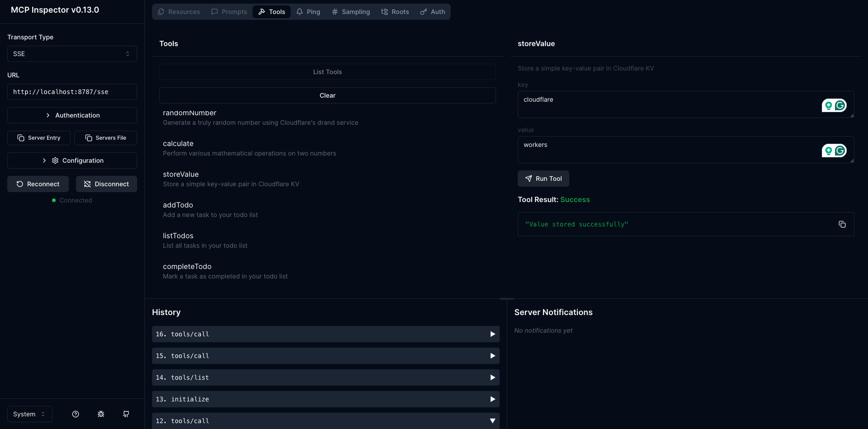868x429 pixels.
Task: Select the completeTodo tool
Action: (328, 271)
